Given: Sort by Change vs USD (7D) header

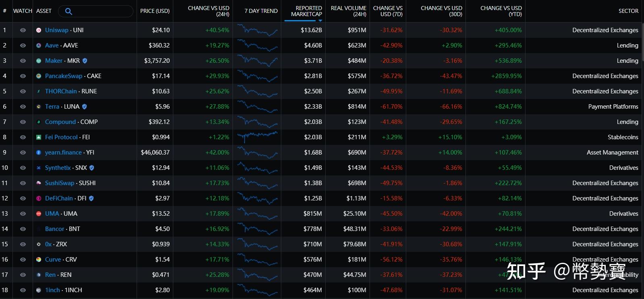Looking at the screenshot, I should (x=388, y=11).
